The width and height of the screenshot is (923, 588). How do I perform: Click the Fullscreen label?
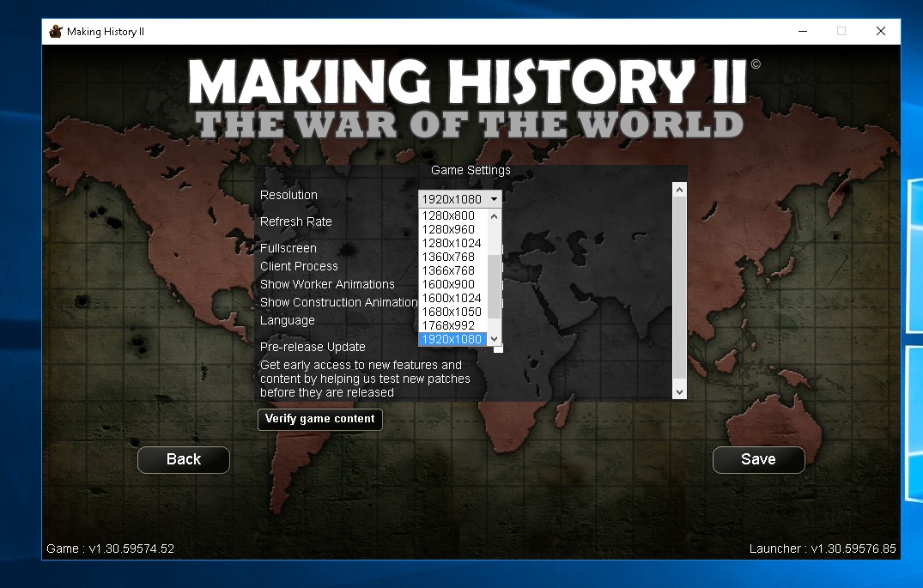[288, 248]
